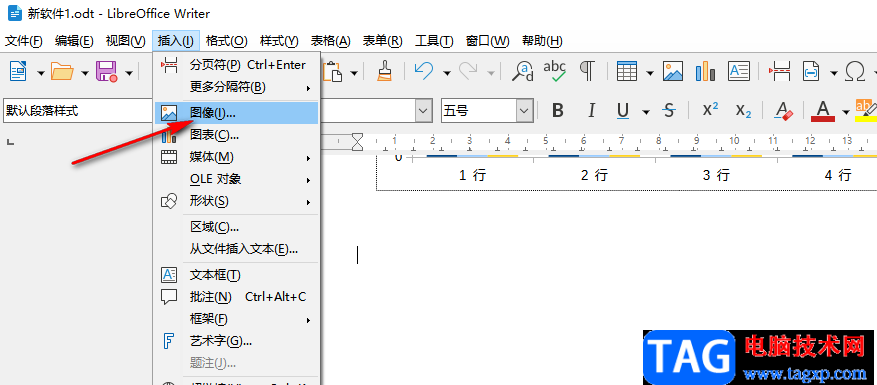Open the 格式(O) menu

tap(226, 41)
